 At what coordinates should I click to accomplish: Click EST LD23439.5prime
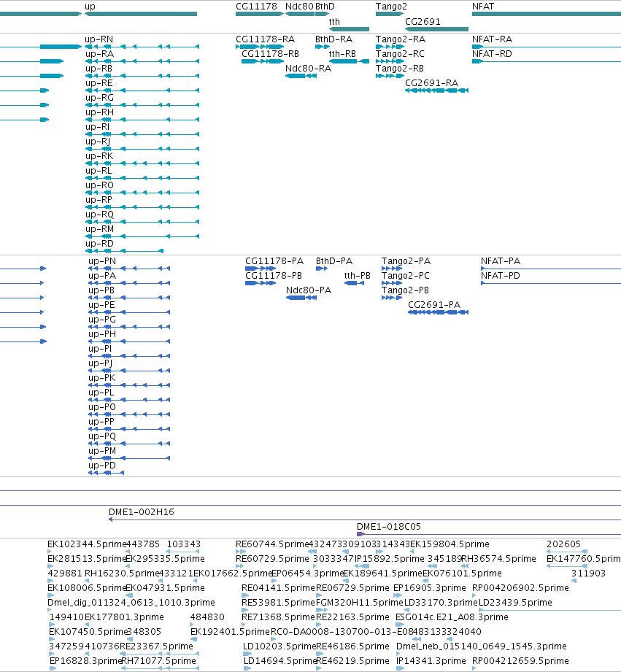tap(515, 603)
